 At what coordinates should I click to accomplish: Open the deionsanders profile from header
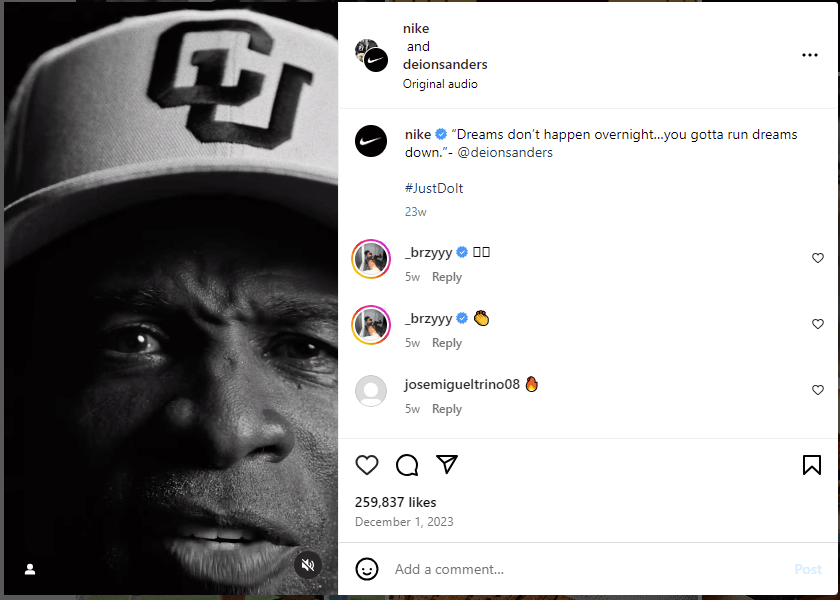(445, 65)
